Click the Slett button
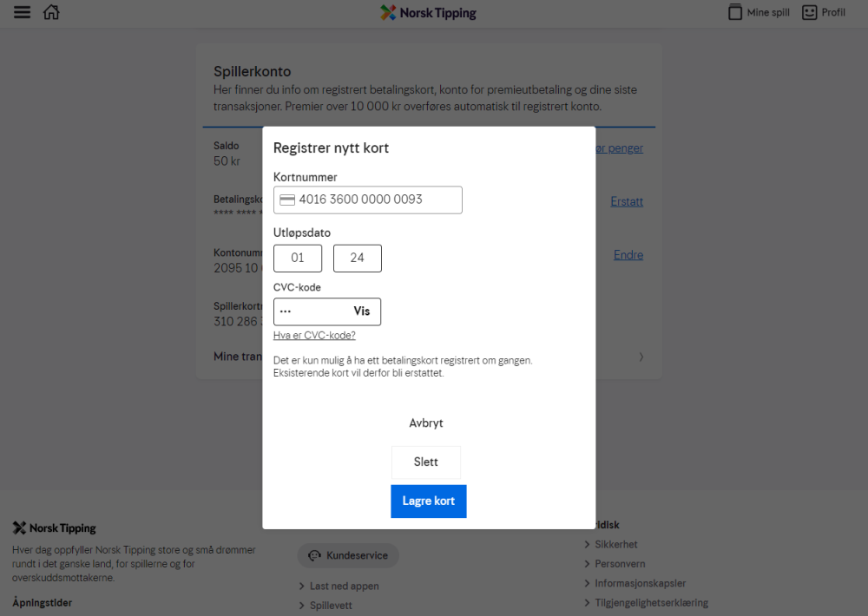The image size is (868, 616). coord(425,462)
